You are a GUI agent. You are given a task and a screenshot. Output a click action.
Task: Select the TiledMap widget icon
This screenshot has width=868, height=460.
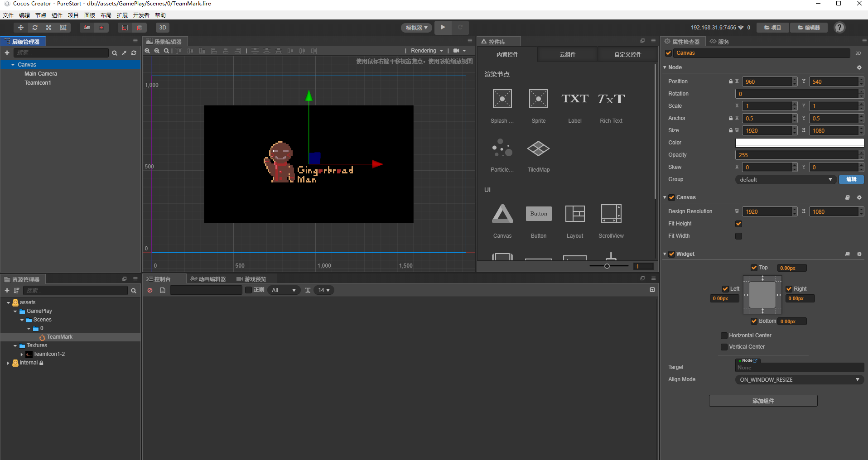click(x=539, y=149)
